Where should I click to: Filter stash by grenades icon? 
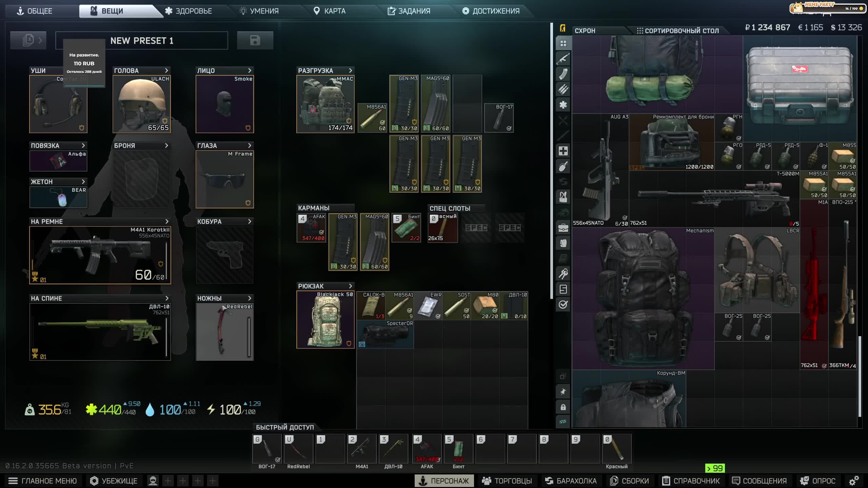point(563,166)
